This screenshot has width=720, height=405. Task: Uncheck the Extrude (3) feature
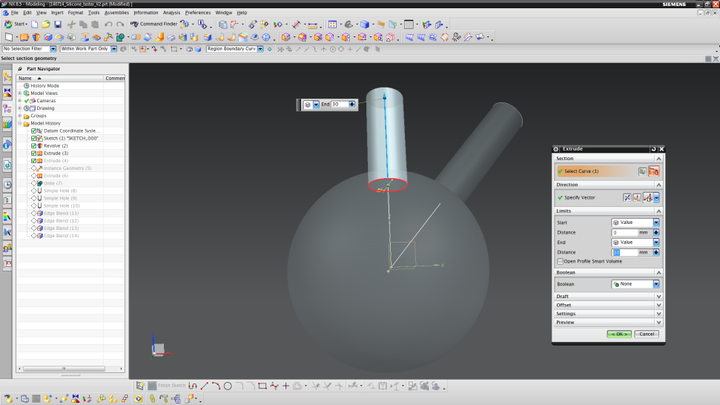coord(34,153)
